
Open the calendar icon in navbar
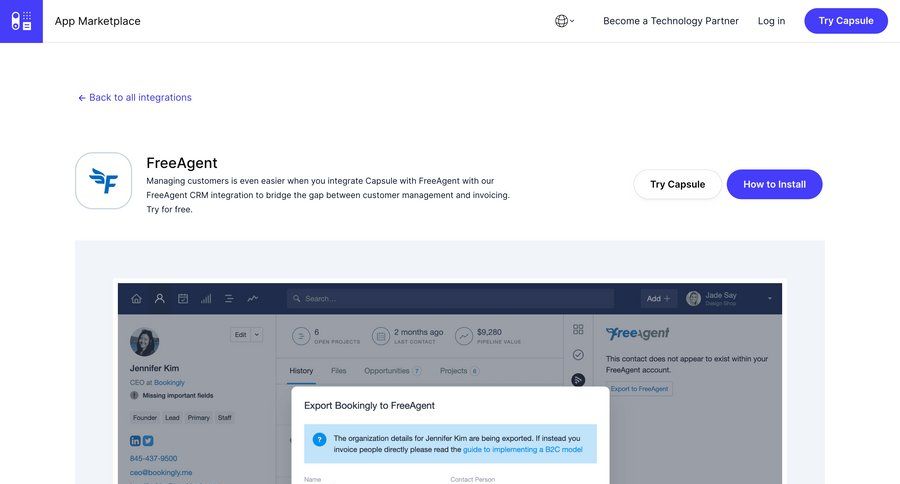(x=183, y=298)
